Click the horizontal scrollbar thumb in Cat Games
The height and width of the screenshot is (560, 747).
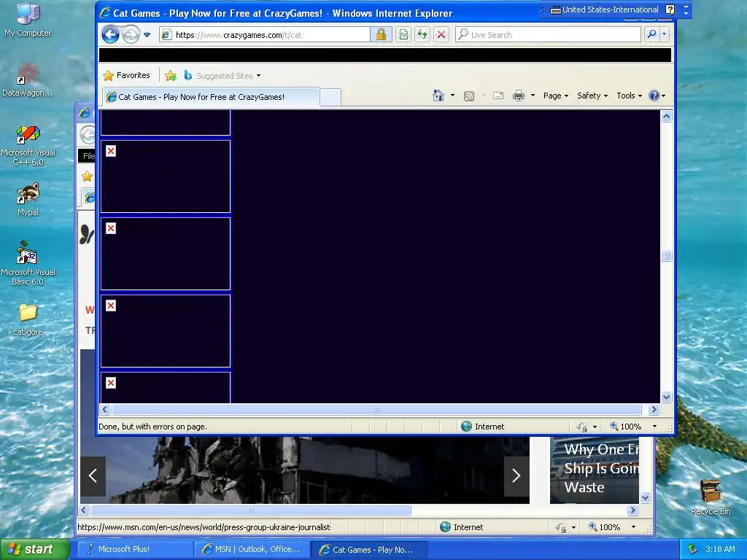(x=376, y=410)
